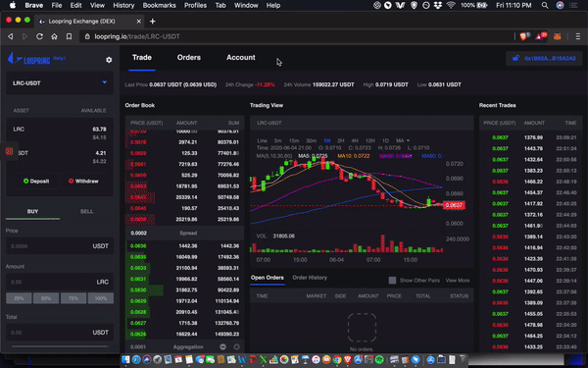Reload the page
588x368 pixels.
(x=39, y=36)
